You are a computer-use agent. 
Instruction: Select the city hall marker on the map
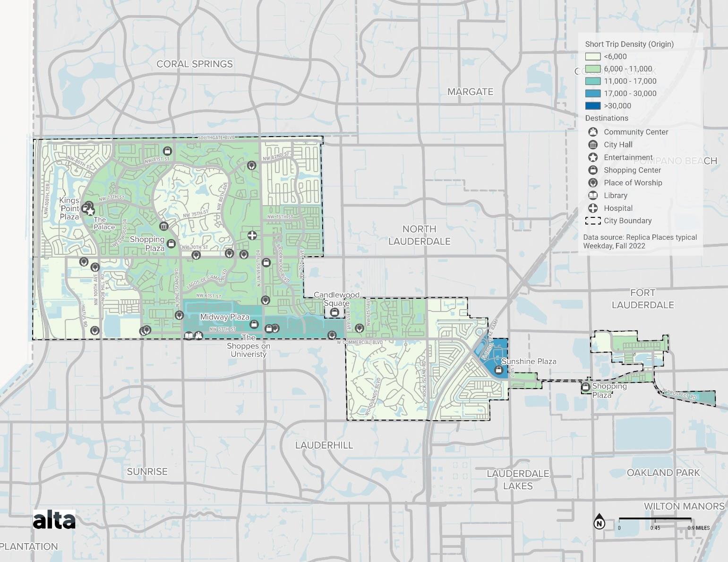pos(163,226)
